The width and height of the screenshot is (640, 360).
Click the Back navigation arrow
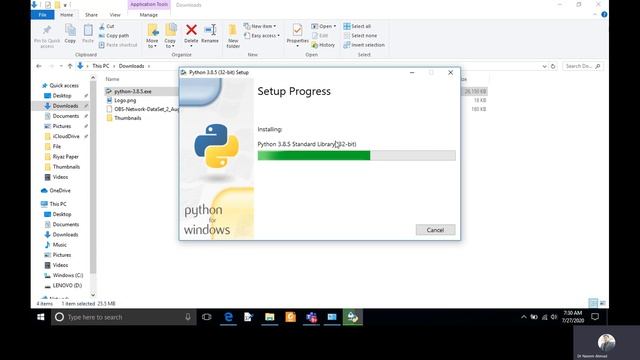pos(39,66)
